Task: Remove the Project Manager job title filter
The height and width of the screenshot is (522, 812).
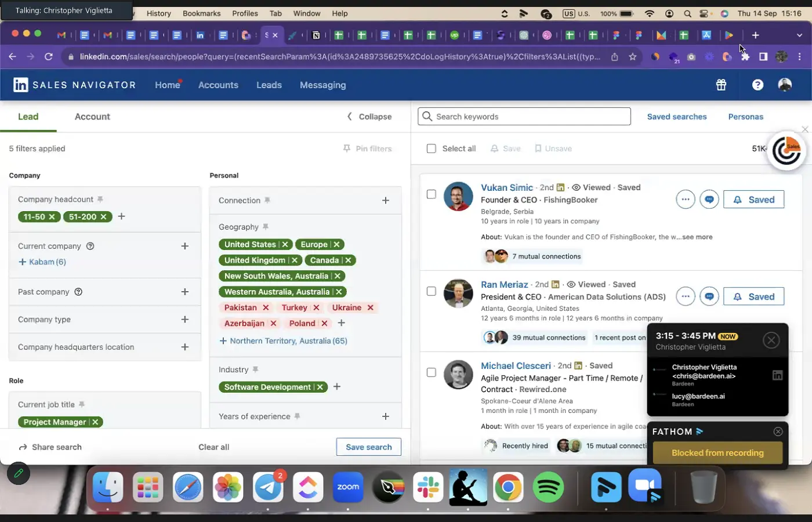Action: pyautogui.click(x=95, y=422)
